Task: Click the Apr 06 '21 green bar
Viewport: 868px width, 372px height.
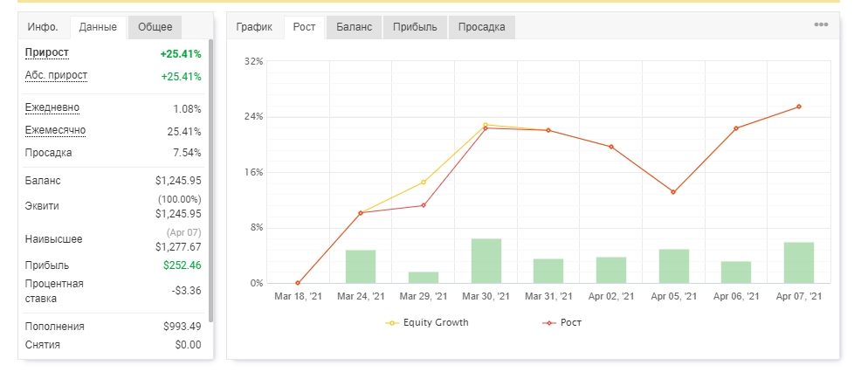Action: coord(736,272)
